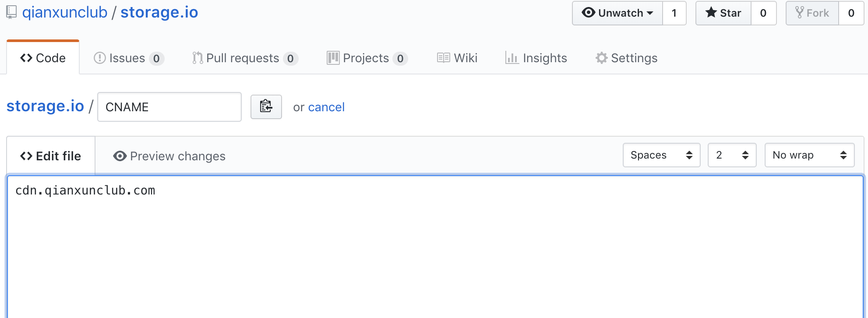Click the storage.io breadcrumb link

(45, 106)
